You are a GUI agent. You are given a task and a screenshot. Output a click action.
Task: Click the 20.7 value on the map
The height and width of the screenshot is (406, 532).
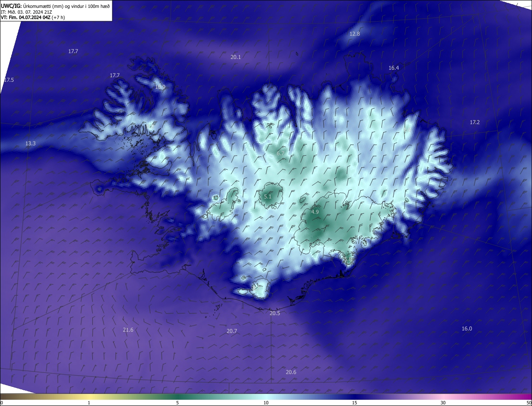point(232,331)
